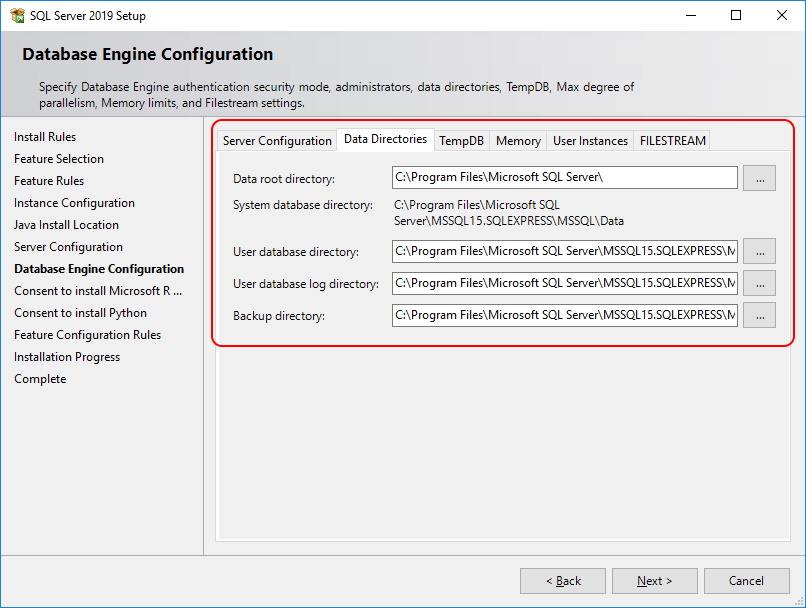
Task: Click the SQL Server Setup title bar icon
Action: [x=17, y=15]
